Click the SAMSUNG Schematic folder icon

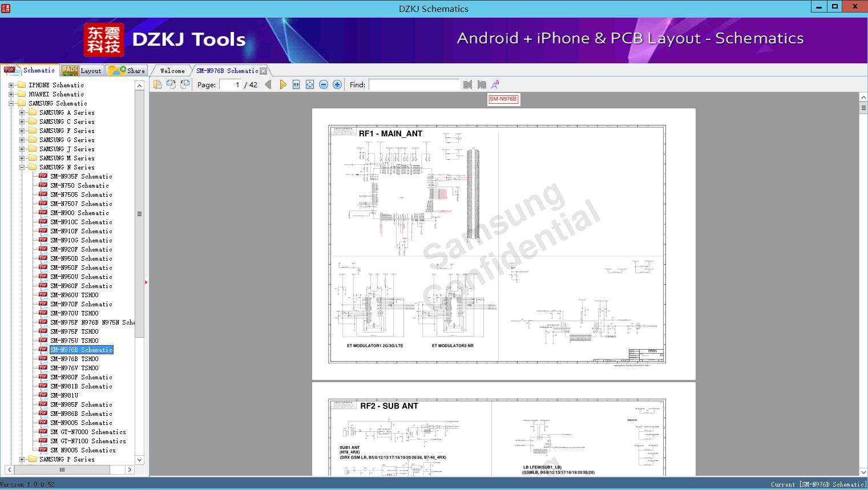(22, 103)
